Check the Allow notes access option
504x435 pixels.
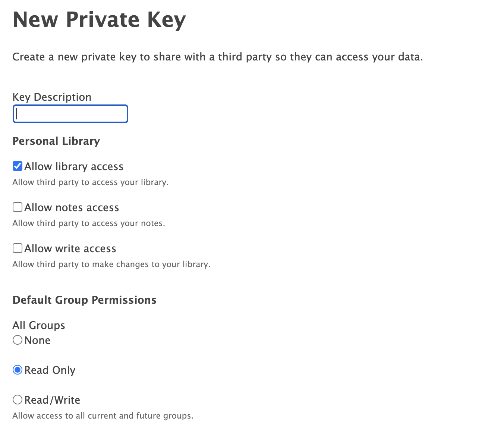point(17,207)
